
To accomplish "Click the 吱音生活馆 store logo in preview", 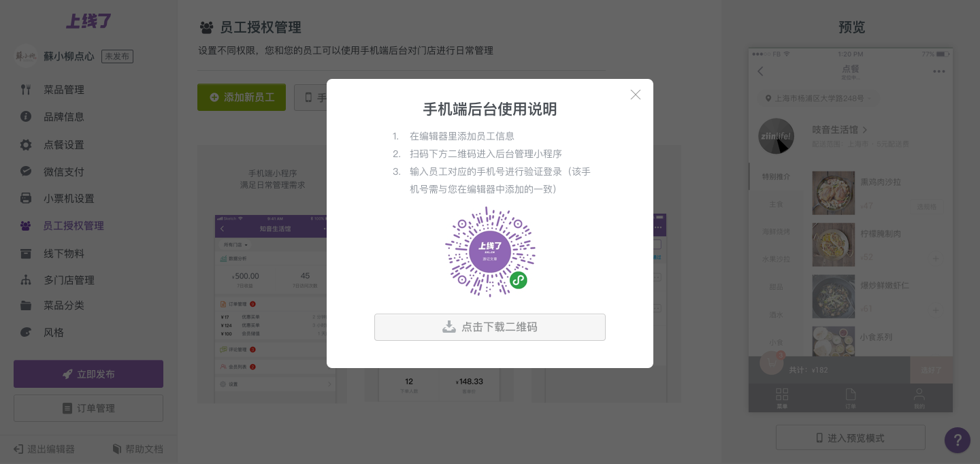I will (776, 136).
